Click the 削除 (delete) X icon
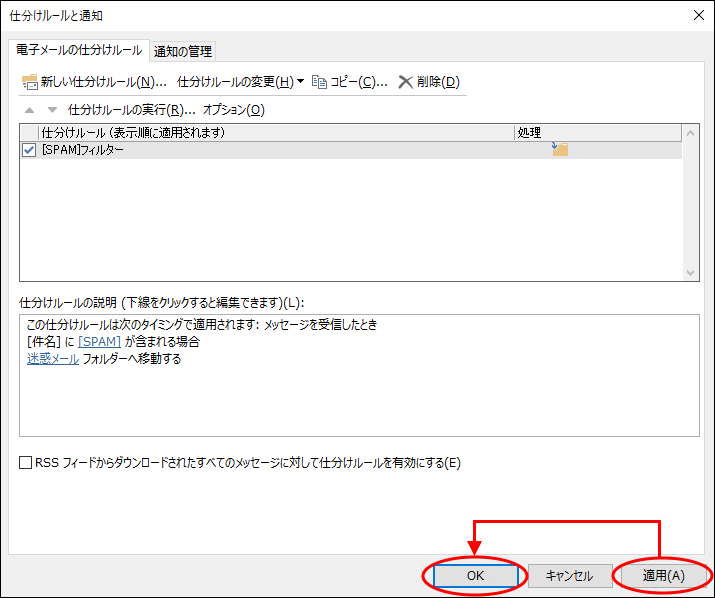Image resolution: width=715 pixels, height=598 pixels. [x=405, y=82]
